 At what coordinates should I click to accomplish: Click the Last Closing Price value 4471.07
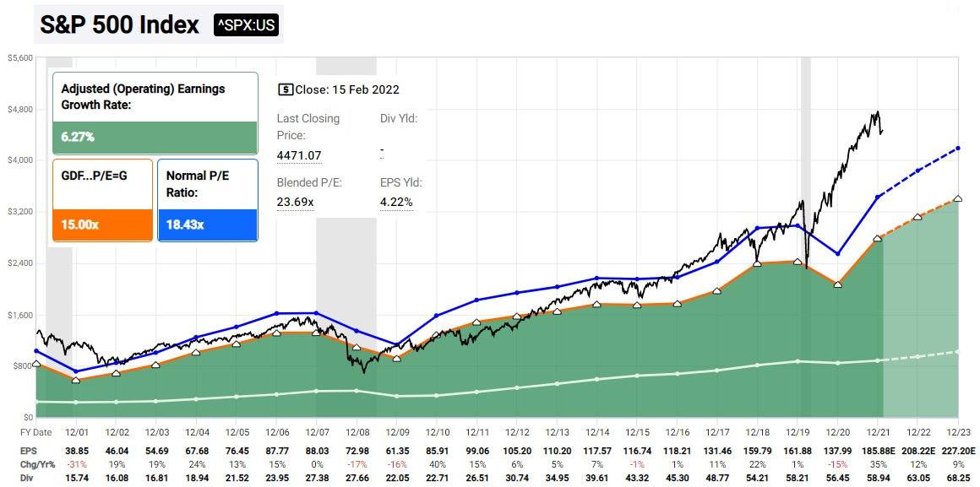[299, 155]
